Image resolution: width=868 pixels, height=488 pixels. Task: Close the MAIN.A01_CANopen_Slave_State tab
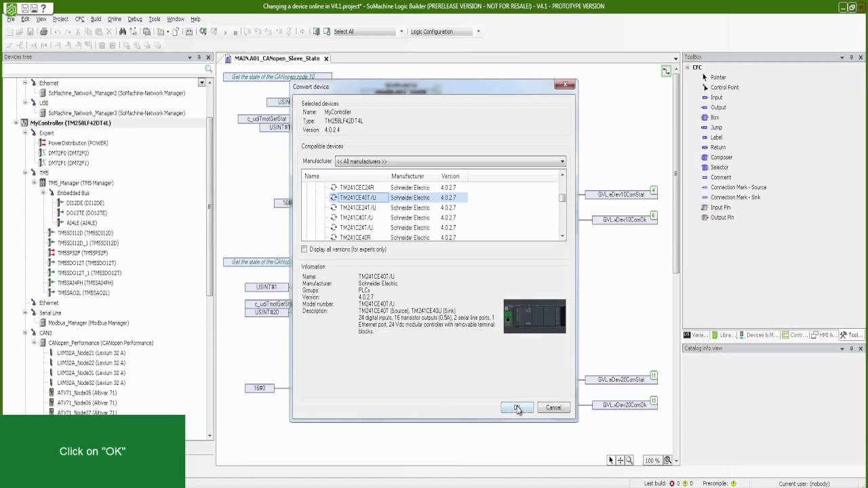326,58
